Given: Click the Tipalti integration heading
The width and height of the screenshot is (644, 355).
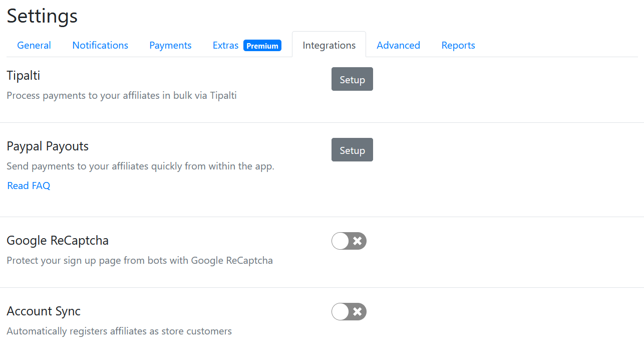Looking at the screenshot, I should pos(23,76).
